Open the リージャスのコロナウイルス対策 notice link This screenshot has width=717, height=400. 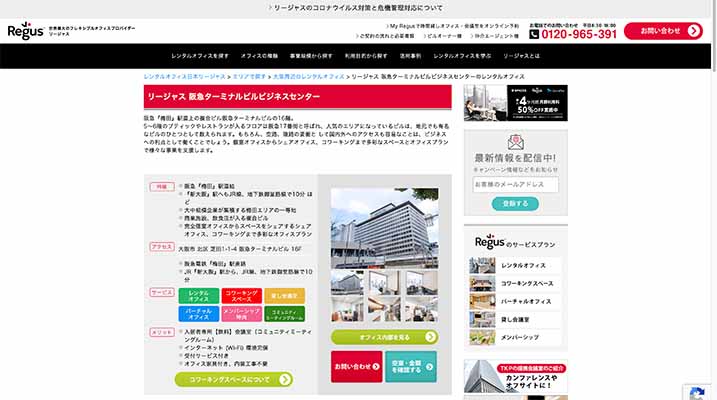(356, 8)
